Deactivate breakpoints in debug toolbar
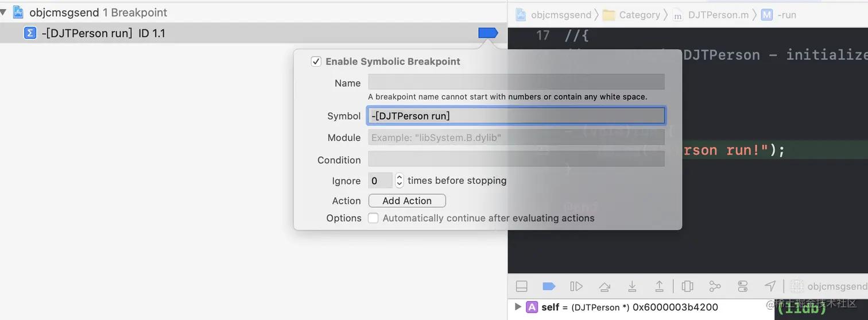Viewport: 868px width, 320px height. 549,286
